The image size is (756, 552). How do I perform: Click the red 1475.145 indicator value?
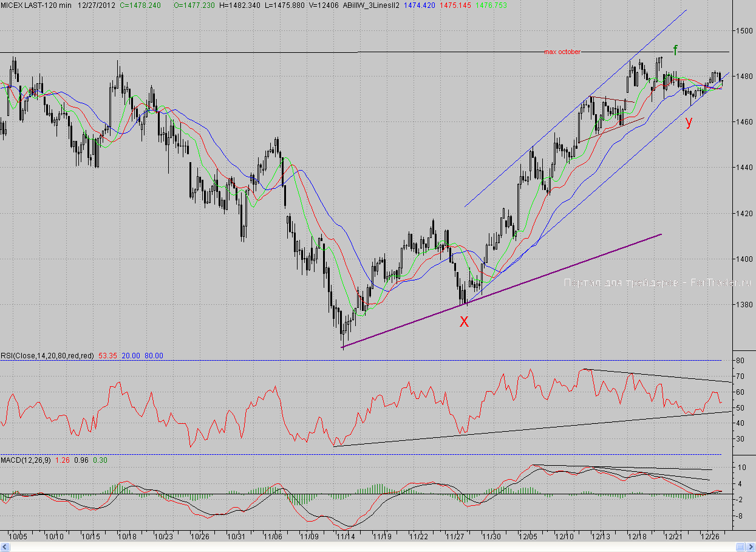456,5
